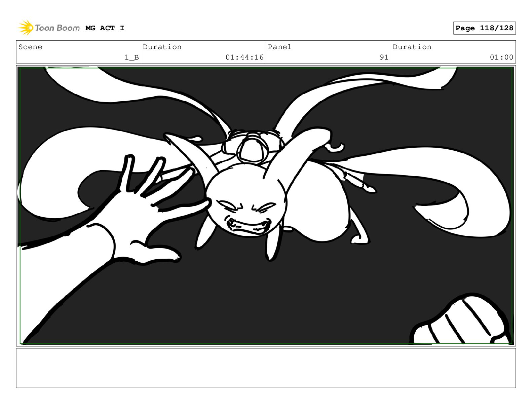
Task: Click the panel number '91'
Action: click(384, 58)
